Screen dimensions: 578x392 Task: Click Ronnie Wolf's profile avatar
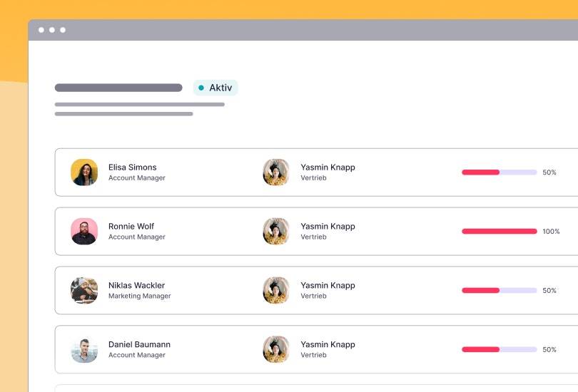tap(84, 232)
